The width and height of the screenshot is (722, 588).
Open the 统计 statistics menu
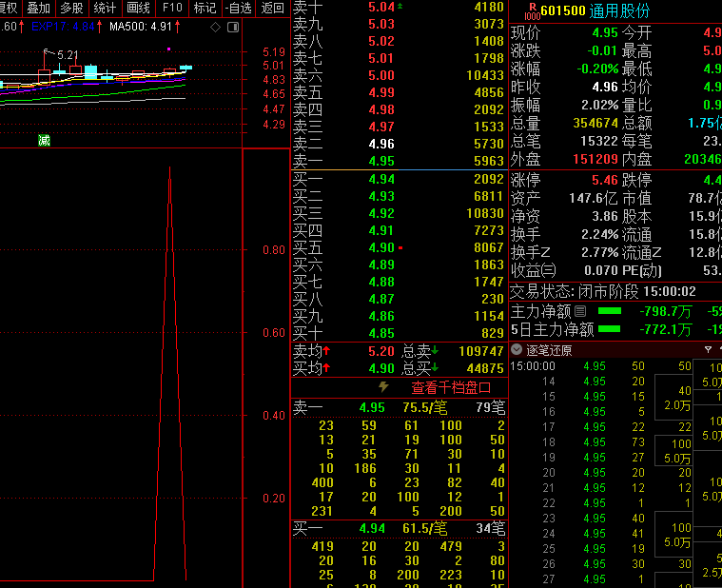[x=105, y=8]
